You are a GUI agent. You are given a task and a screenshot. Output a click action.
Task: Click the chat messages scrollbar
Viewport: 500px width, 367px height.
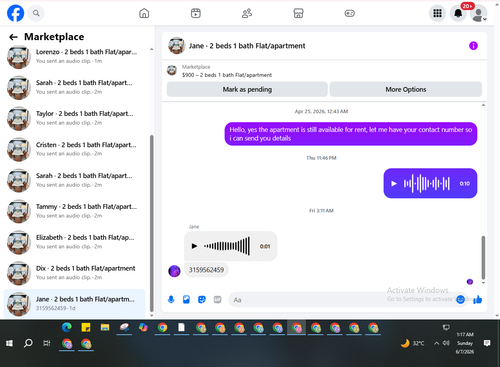click(x=483, y=257)
